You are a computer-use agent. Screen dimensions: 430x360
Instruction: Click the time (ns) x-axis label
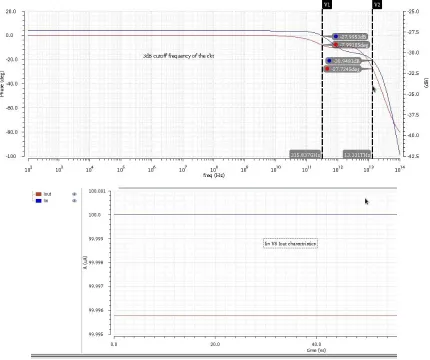pos(316,350)
